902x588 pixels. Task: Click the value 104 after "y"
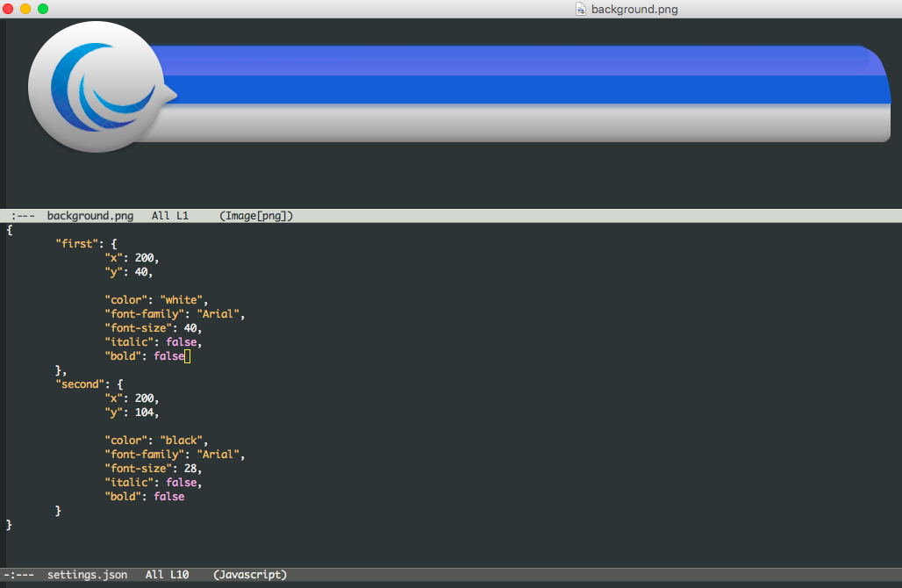[x=145, y=412]
